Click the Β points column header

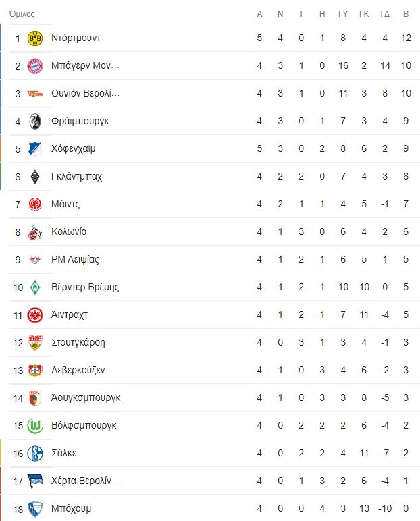[x=405, y=14]
